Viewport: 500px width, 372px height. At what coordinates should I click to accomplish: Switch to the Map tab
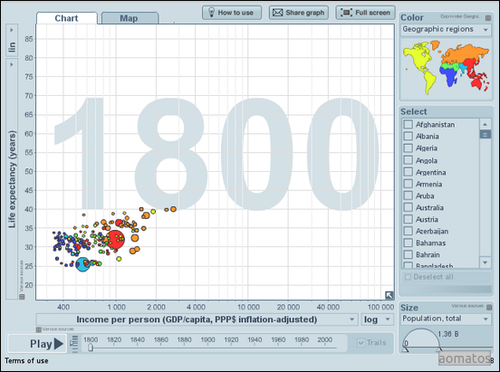coord(129,18)
